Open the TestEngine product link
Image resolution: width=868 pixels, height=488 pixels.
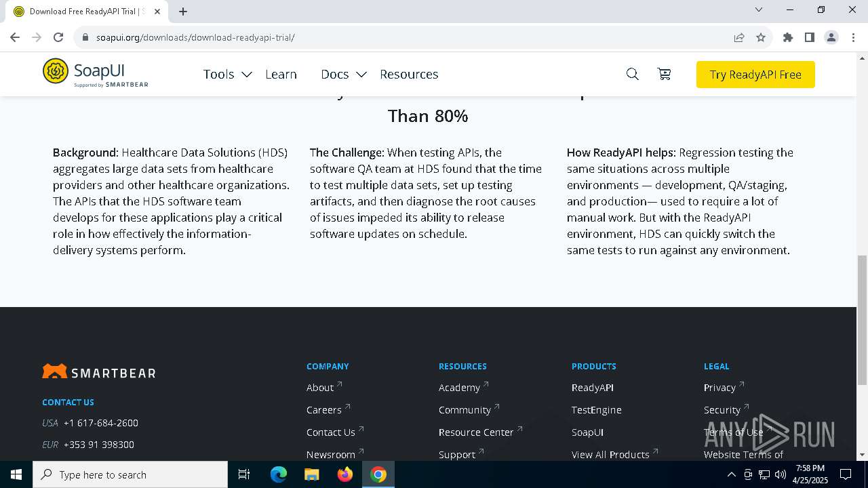(x=597, y=409)
